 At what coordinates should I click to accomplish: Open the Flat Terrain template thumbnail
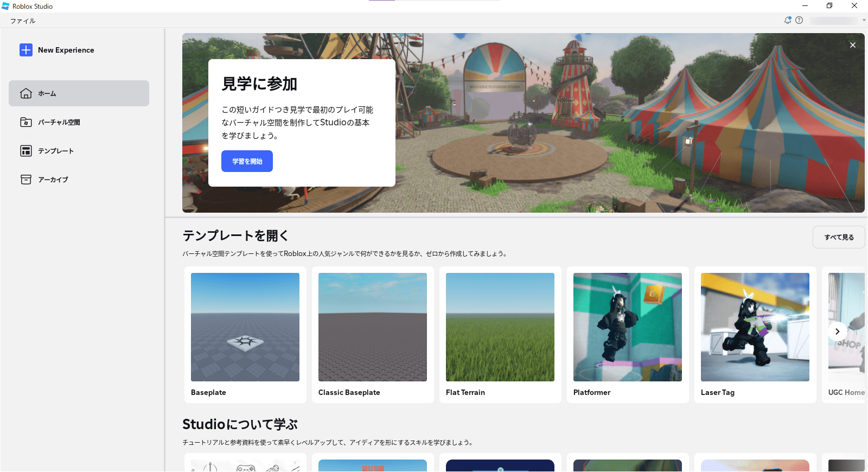500,327
